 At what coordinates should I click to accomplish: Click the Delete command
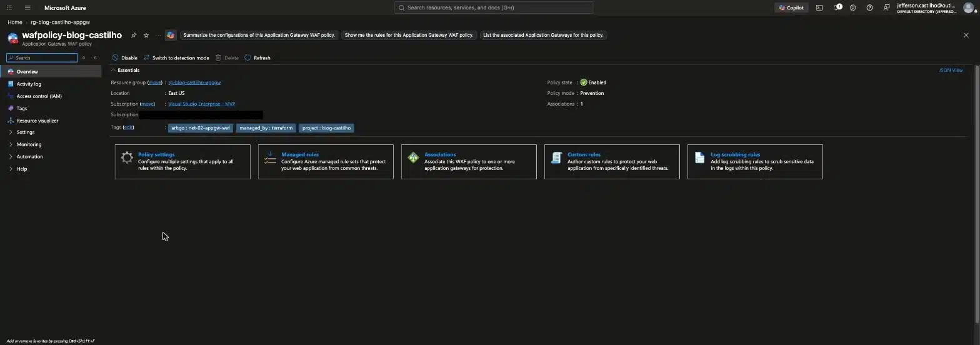[x=227, y=57]
